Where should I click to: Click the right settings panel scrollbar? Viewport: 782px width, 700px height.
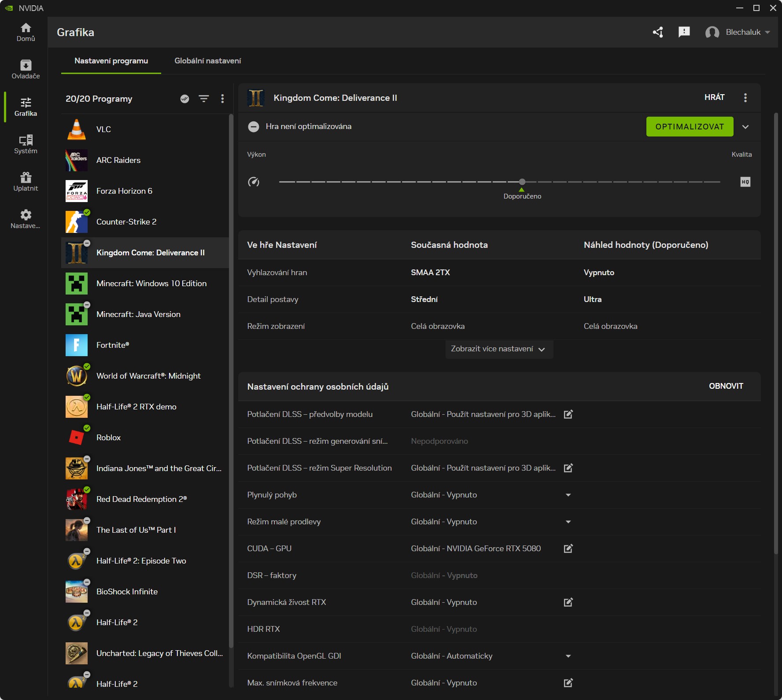click(x=776, y=334)
